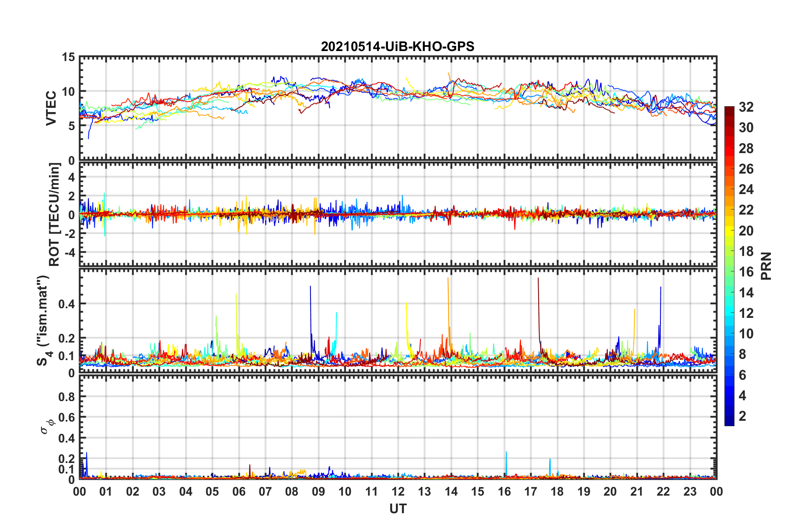This screenshot has height=532, width=796.
Task: Select colorbar tick label 18
Action: (746, 251)
